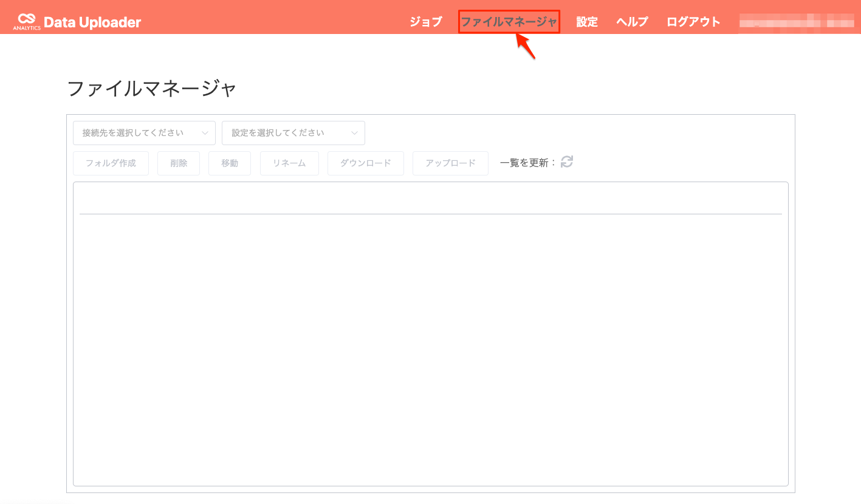Click the 削除 button

[x=178, y=163]
